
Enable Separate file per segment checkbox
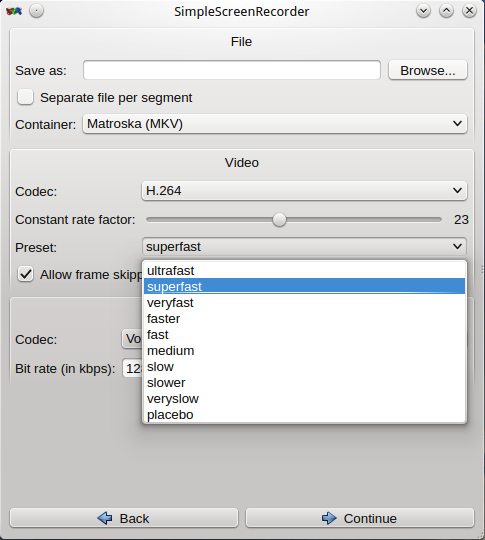click(25, 97)
